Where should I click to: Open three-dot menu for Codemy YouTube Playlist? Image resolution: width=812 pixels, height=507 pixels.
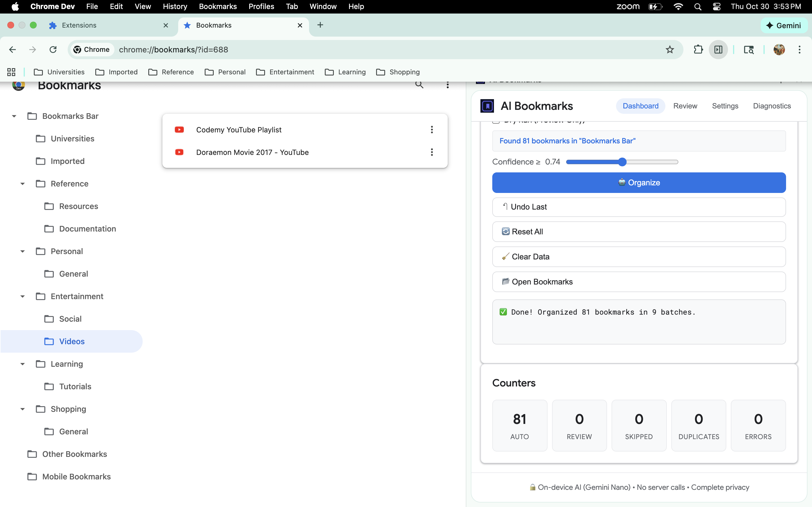[432, 130]
